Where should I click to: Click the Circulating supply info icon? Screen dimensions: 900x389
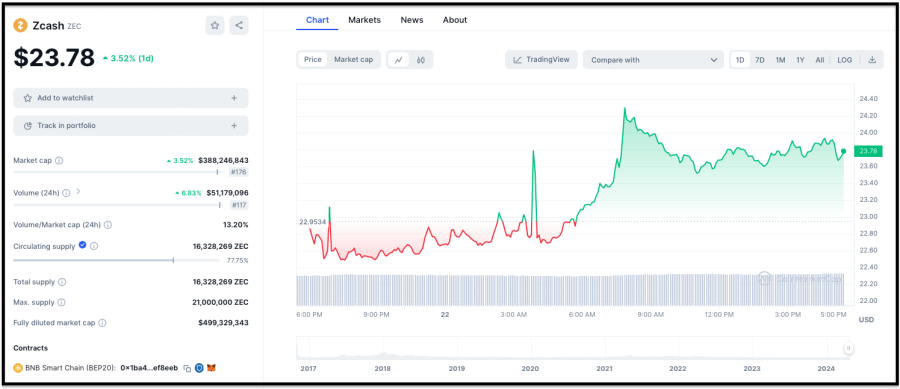[x=94, y=246]
